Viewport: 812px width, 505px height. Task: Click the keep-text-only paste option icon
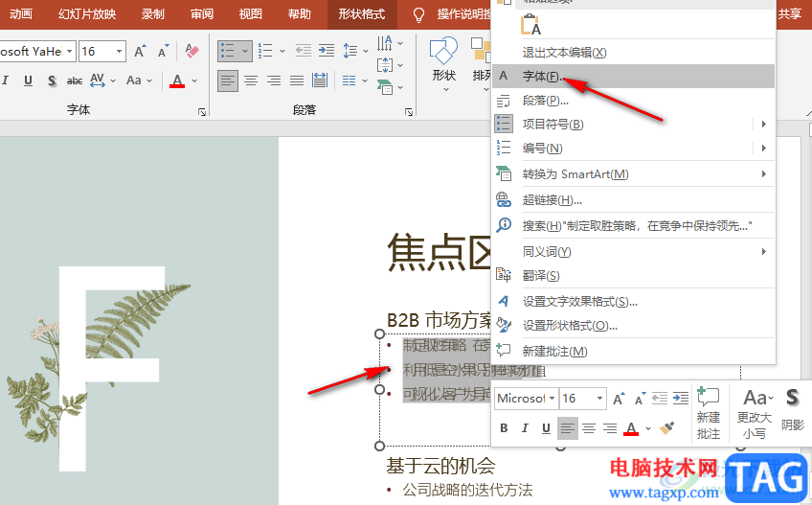point(530,24)
